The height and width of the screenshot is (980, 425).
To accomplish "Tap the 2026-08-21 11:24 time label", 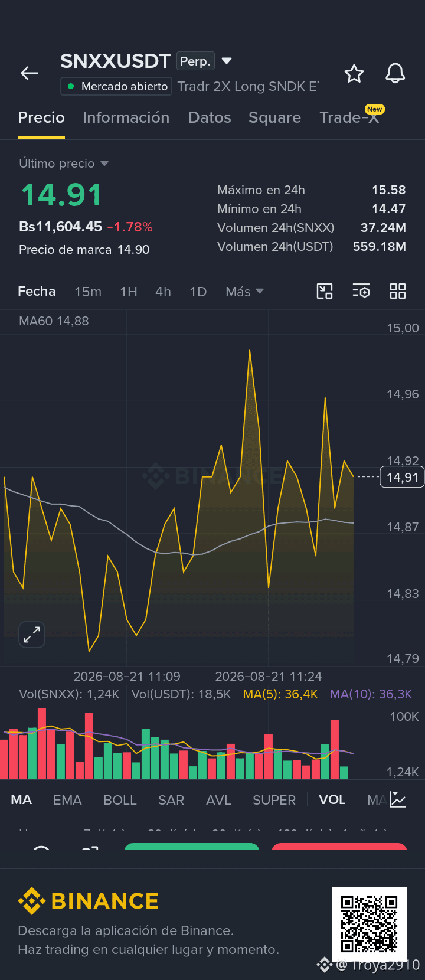I will point(269,677).
